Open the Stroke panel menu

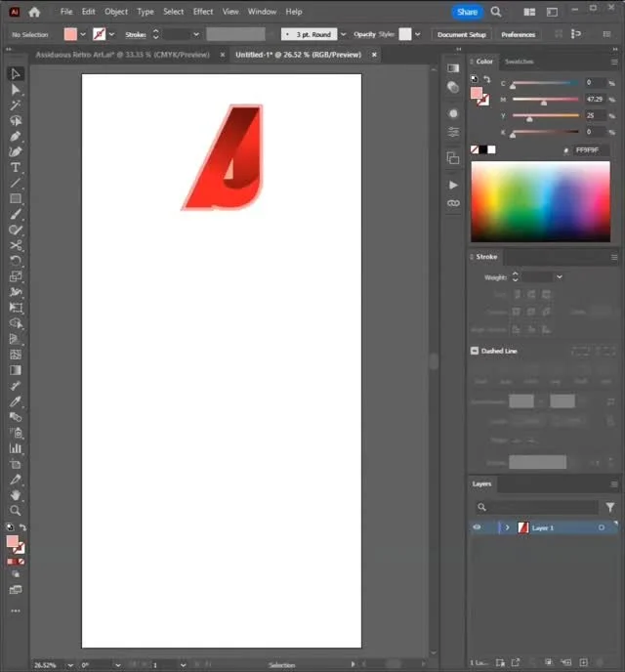pyautogui.click(x=614, y=257)
